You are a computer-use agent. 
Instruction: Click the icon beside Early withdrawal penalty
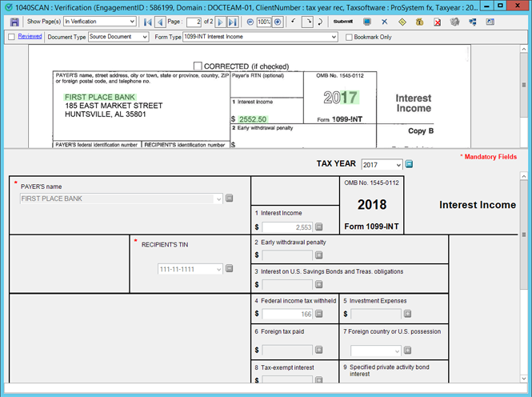pyautogui.click(x=319, y=255)
